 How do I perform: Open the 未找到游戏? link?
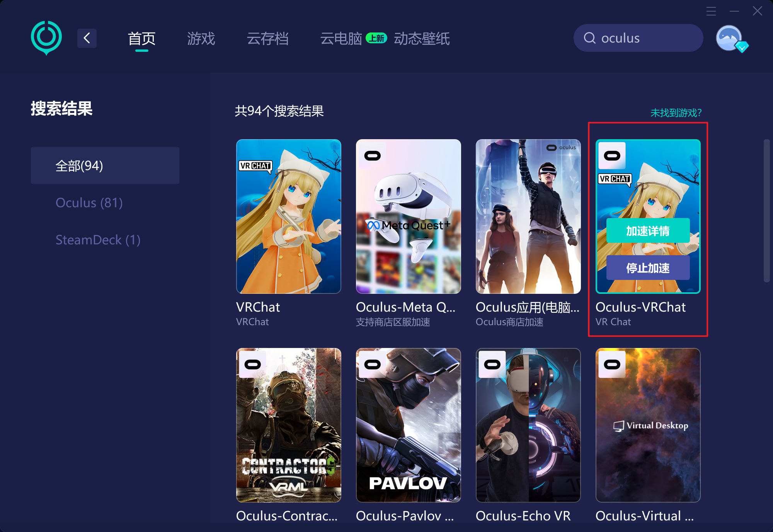[x=676, y=113]
